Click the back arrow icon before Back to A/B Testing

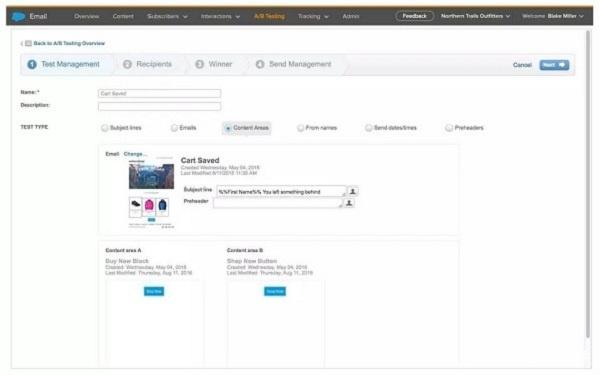[22, 43]
